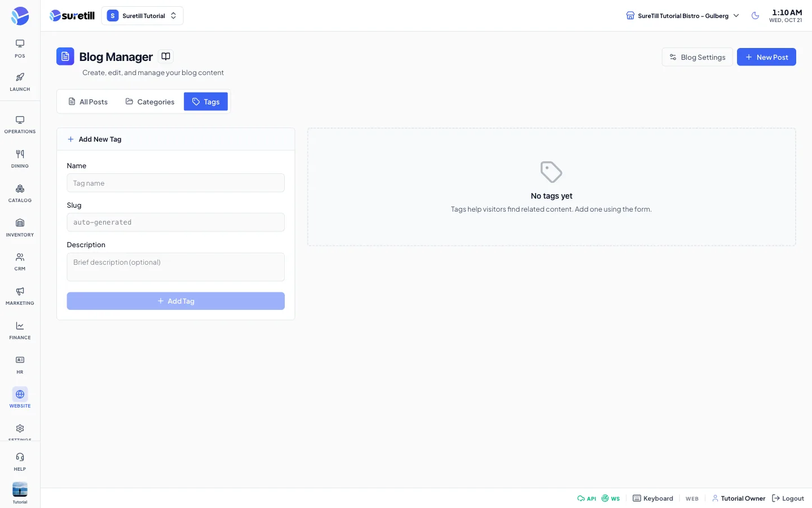Click the sidebar top logo icon
Image resolution: width=812 pixels, height=508 pixels.
coord(20,16)
